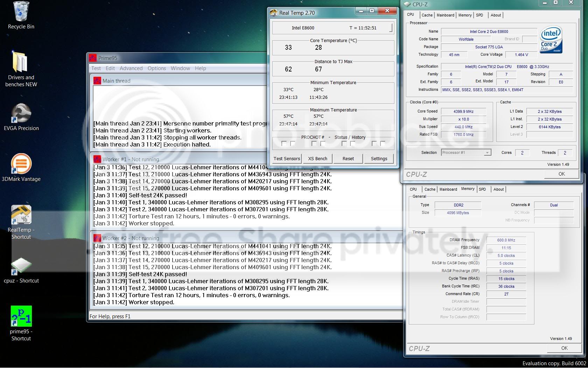Click Core Speed 4399.9 MHz value
The width and height of the screenshot is (588, 368).
(463, 111)
